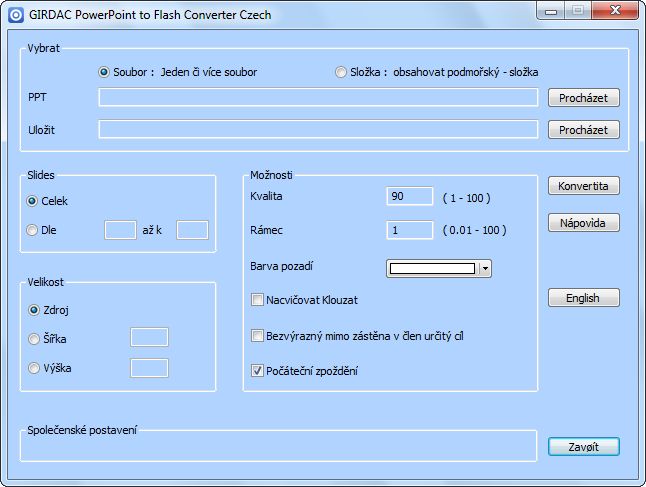Click the white background color swatch

pyautogui.click(x=432, y=269)
